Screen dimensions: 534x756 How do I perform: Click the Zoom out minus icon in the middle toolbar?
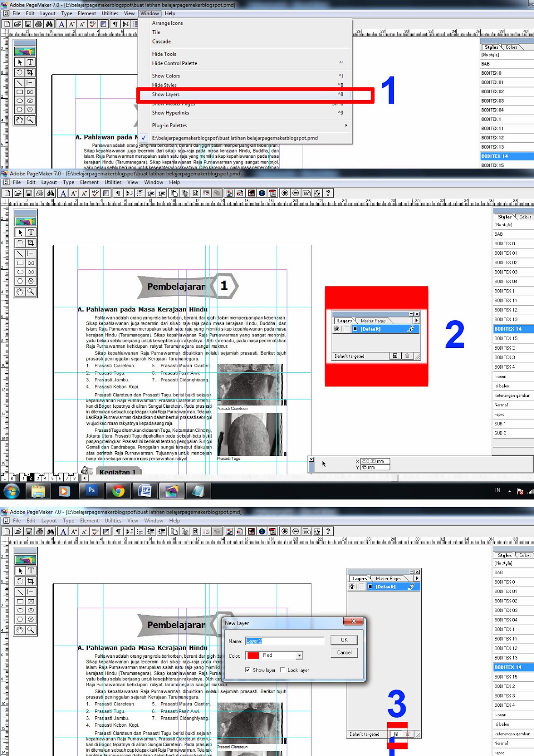[x=296, y=193]
